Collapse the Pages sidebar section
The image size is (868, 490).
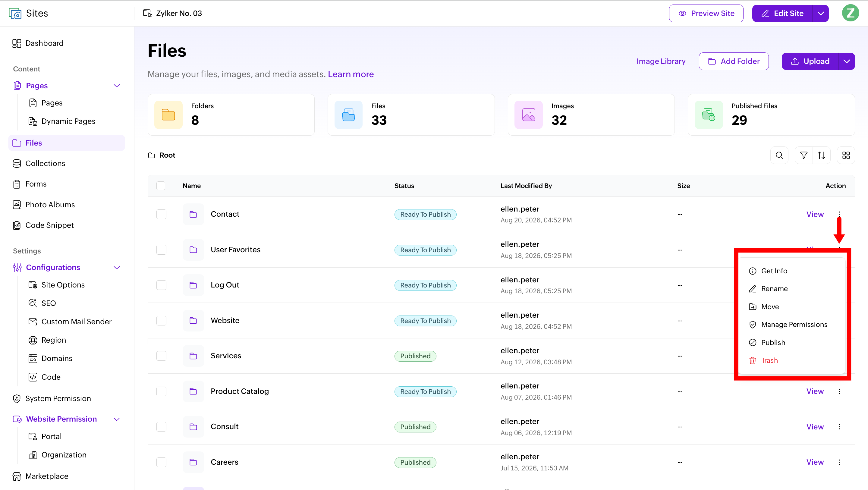point(117,86)
